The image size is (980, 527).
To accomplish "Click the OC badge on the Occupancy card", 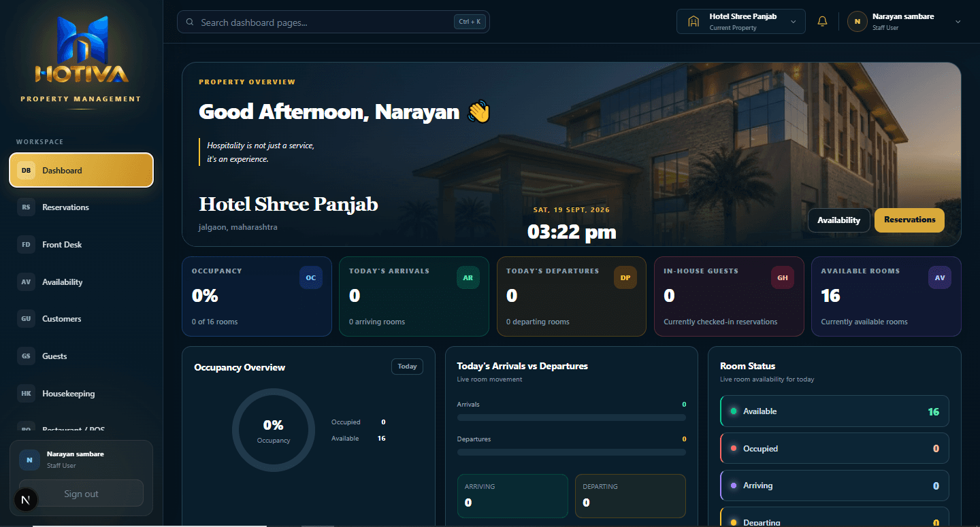I will pos(311,277).
